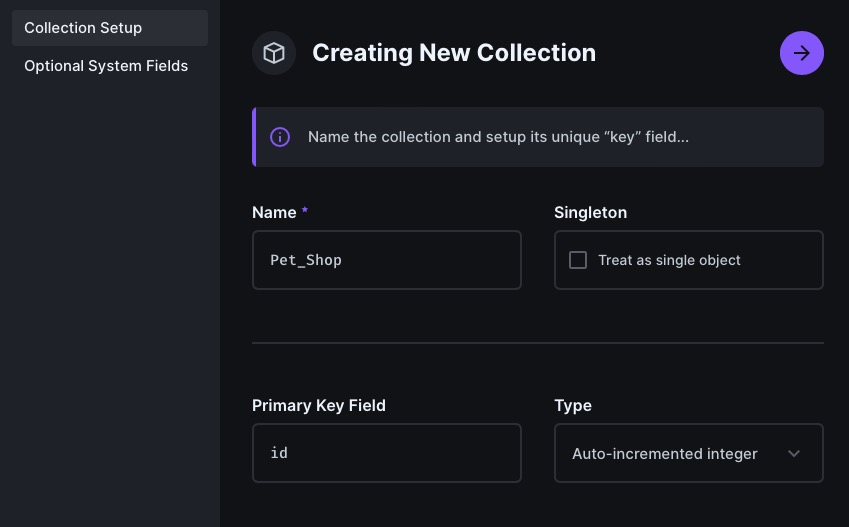Open the Type dropdown for primary key
The width and height of the screenshot is (849, 527).
[689, 453]
